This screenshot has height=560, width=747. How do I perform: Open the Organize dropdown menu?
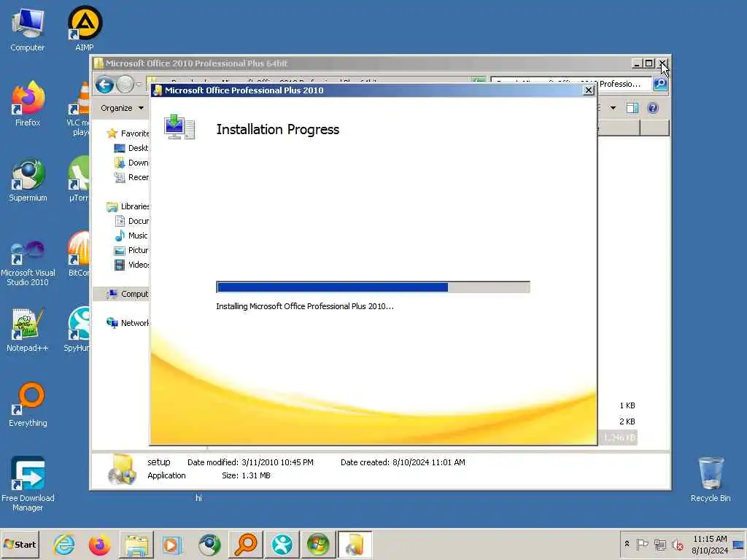[x=122, y=108]
